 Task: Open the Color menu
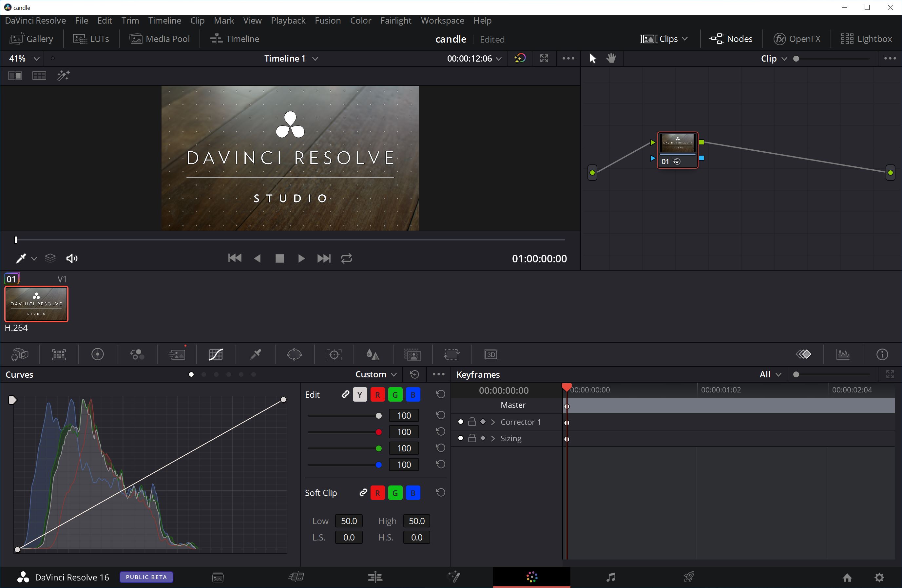coord(360,20)
